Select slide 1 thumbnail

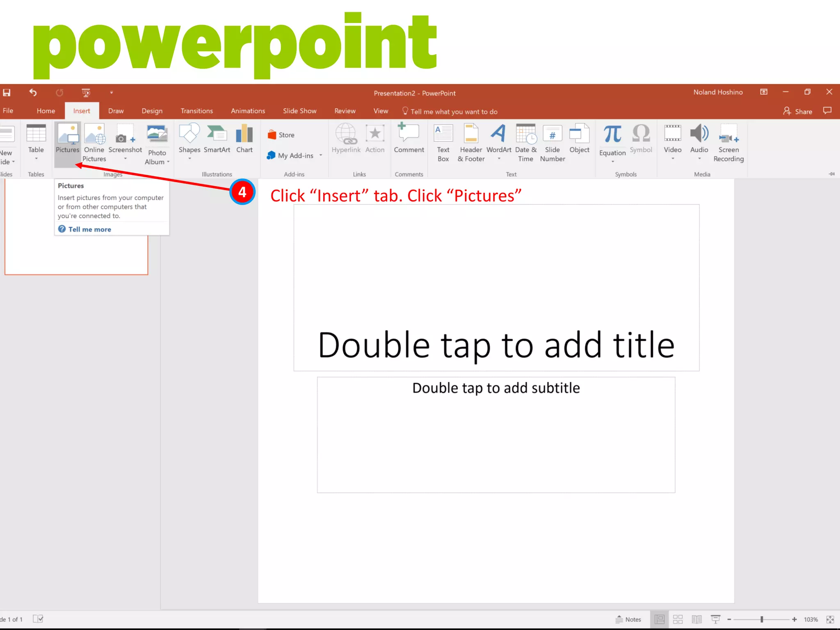click(x=76, y=254)
